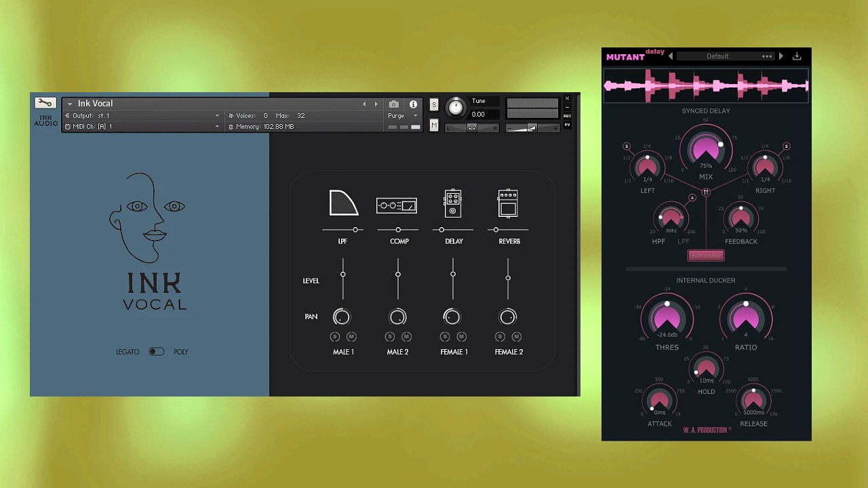This screenshot has width=868, height=488.
Task: Adjust the FEMALE 1 level fader
Action: coord(453,278)
